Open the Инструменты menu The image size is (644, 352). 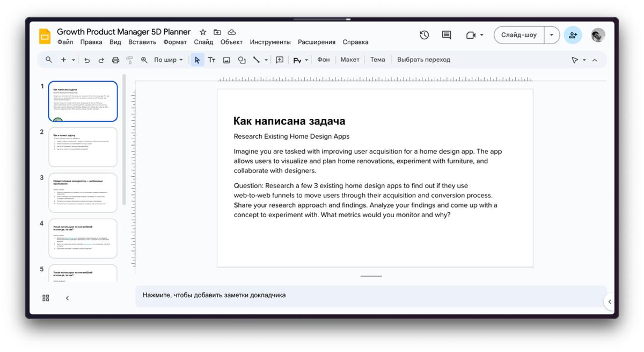tap(270, 42)
